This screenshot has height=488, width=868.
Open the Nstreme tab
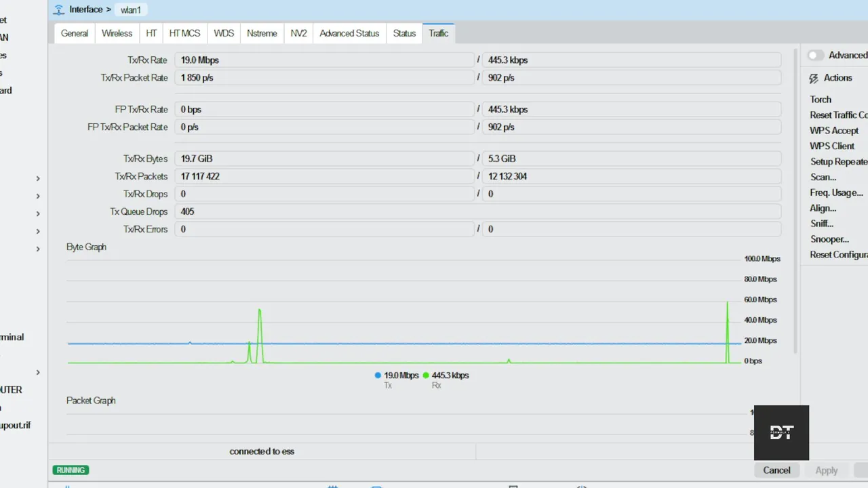(262, 33)
